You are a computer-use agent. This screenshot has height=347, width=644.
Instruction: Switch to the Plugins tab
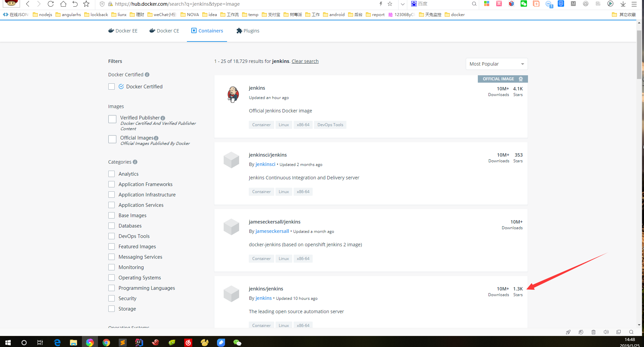pos(248,31)
